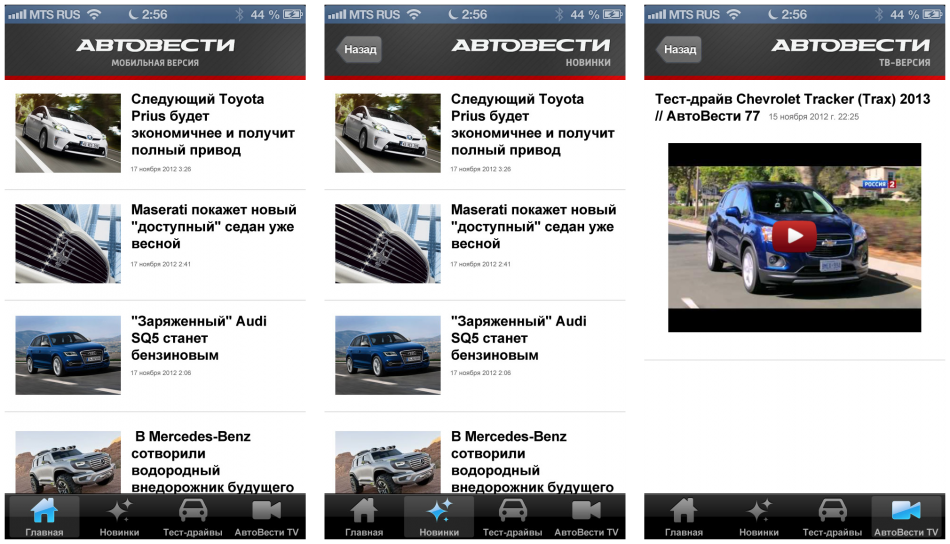
Task: Open Maserati grille thumbnail in Новинки screen
Action: [x=388, y=244]
